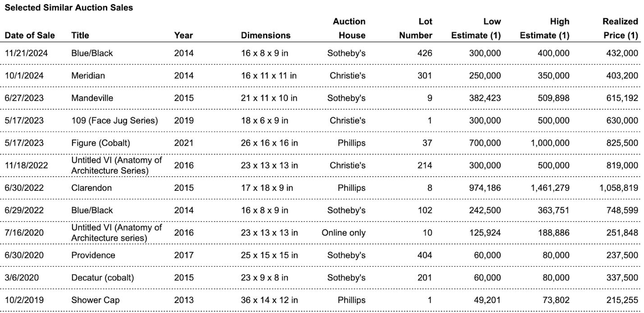644x313 pixels.
Task: Select the 'Decatur (cobalt)' title cell
Action: click(102, 278)
